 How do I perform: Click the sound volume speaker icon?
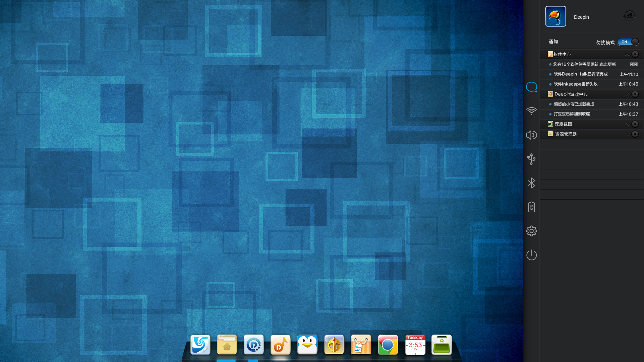(x=531, y=135)
